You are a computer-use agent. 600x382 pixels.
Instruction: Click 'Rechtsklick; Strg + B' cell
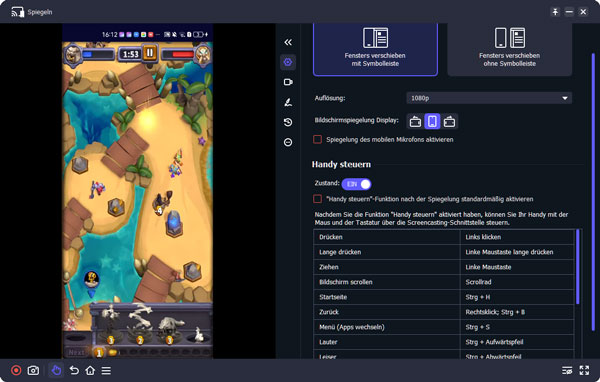pyautogui.click(x=517, y=312)
